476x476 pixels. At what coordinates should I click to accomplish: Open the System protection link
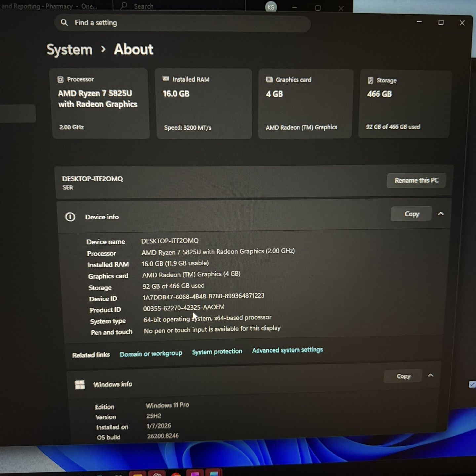(x=217, y=352)
